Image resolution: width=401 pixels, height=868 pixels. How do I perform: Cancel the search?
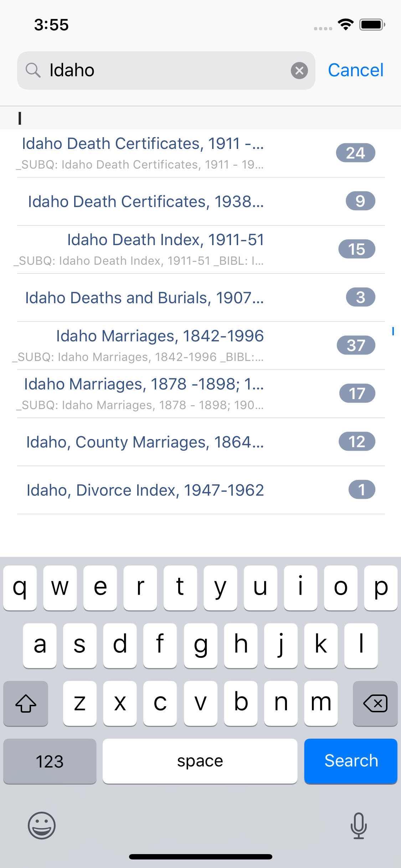pos(355,70)
